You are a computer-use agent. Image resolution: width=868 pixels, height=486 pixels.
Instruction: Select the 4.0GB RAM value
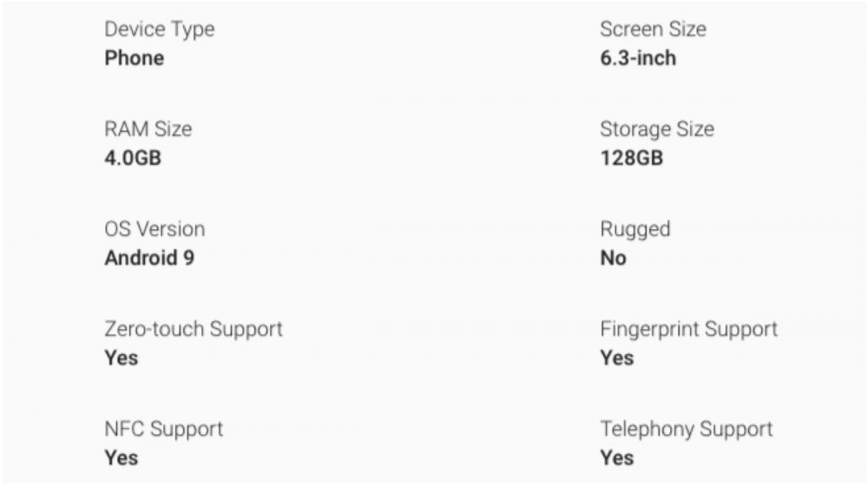point(133,159)
